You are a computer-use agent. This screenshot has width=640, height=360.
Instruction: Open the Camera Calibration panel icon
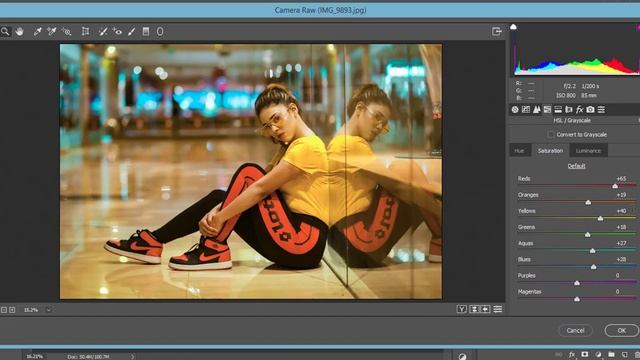(590, 109)
